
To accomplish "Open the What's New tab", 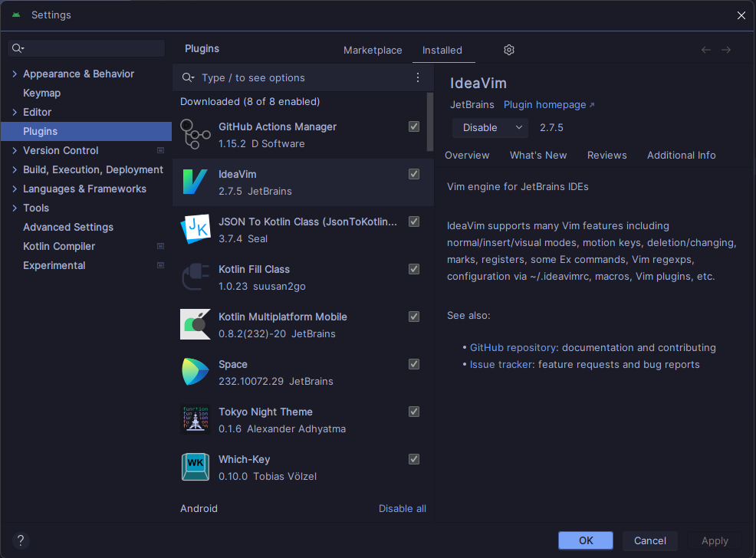I will click(x=538, y=155).
